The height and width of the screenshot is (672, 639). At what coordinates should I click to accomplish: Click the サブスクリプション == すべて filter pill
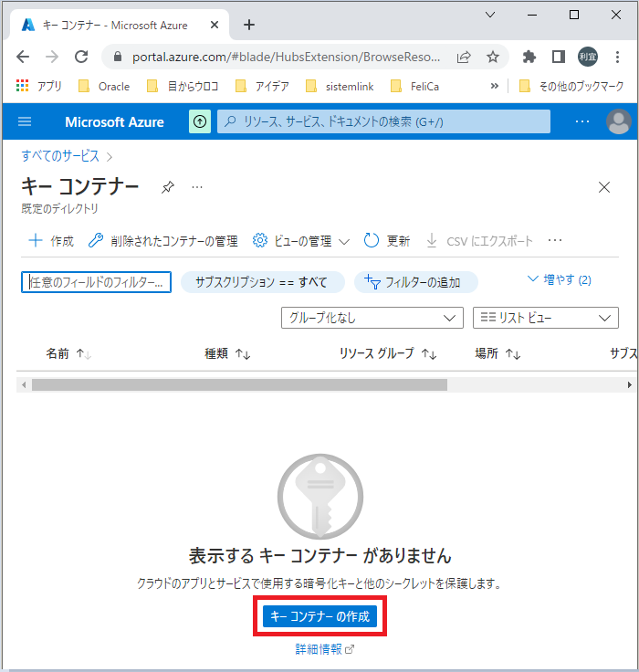pyautogui.click(x=262, y=282)
